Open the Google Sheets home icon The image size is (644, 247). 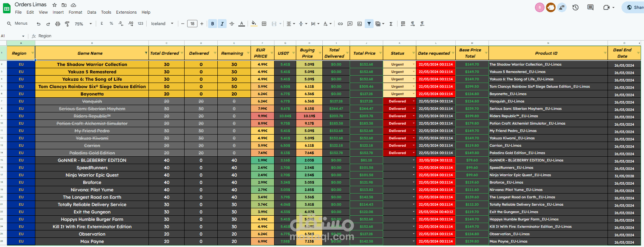point(7,8)
